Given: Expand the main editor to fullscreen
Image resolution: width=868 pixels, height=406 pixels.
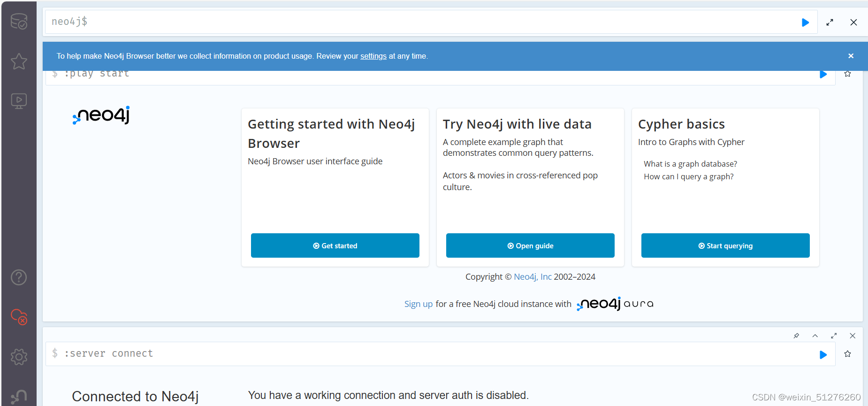Looking at the screenshot, I should click(x=830, y=22).
